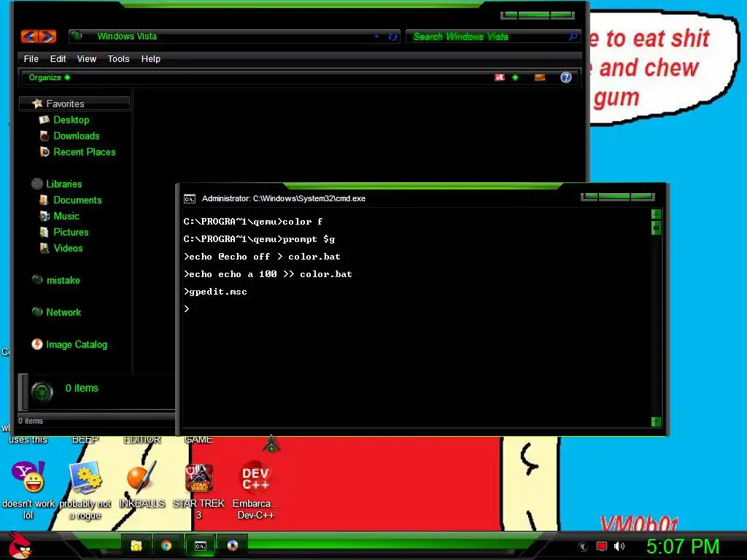Open Videos library
This screenshot has width=747, height=560.
coord(68,248)
